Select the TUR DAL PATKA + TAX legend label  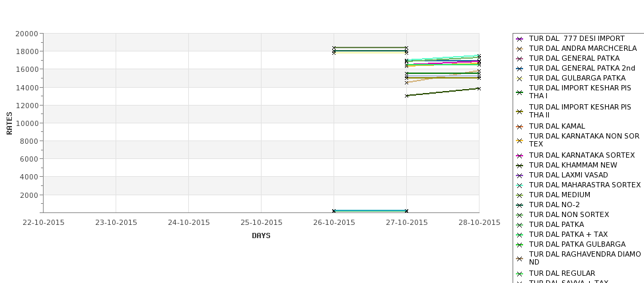click(x=568, y=234)
